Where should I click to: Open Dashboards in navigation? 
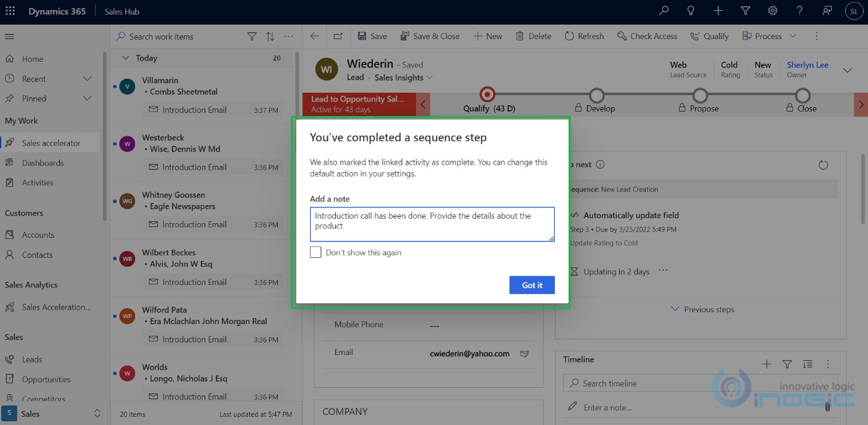point(43,163)
